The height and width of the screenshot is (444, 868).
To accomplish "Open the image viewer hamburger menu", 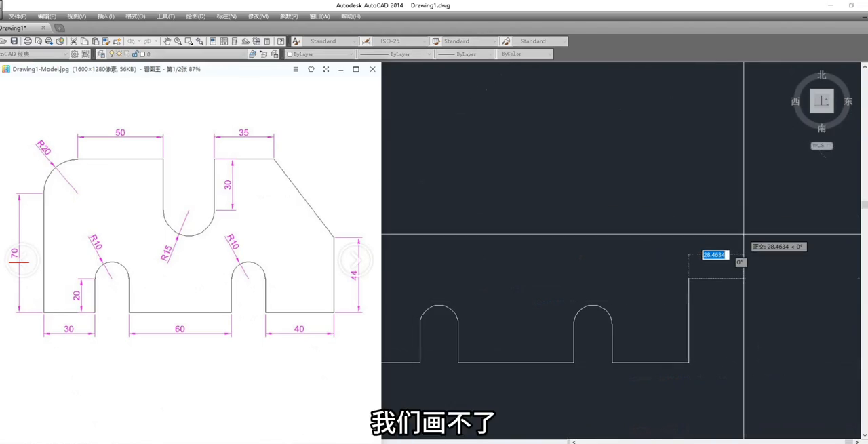I will tap(296, 69).
